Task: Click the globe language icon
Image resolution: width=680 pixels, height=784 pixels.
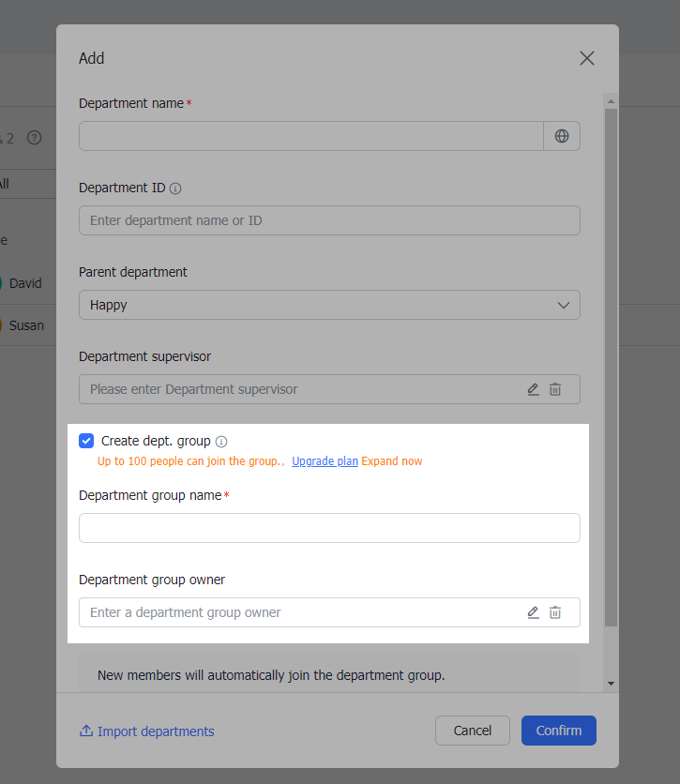Action: coord(562,136)
